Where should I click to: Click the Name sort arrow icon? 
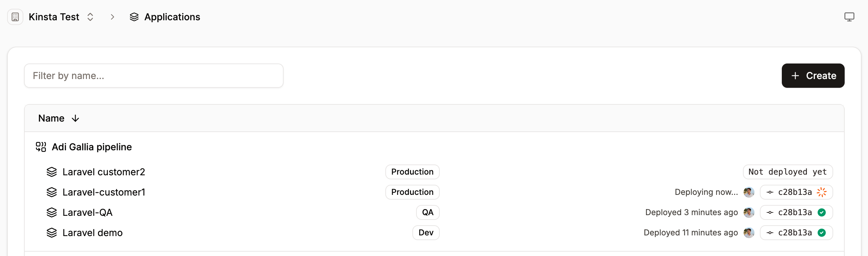[75, 118]
